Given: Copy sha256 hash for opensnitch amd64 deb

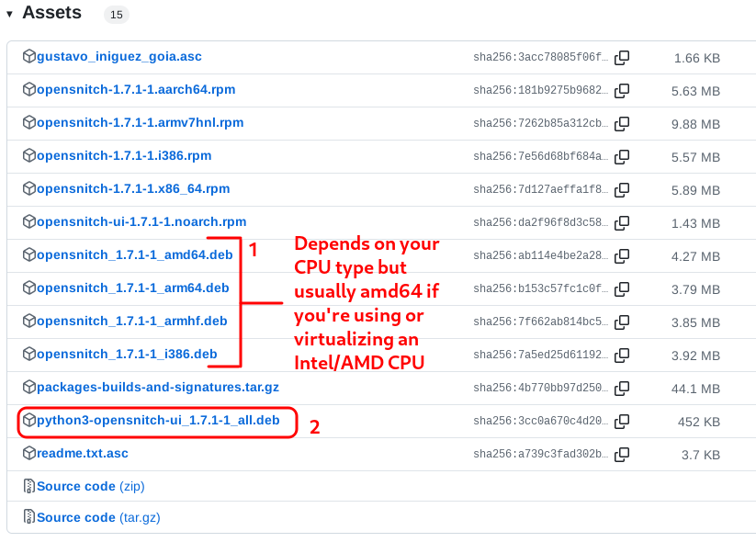Looking at the screenshot, I should [622, 256].
